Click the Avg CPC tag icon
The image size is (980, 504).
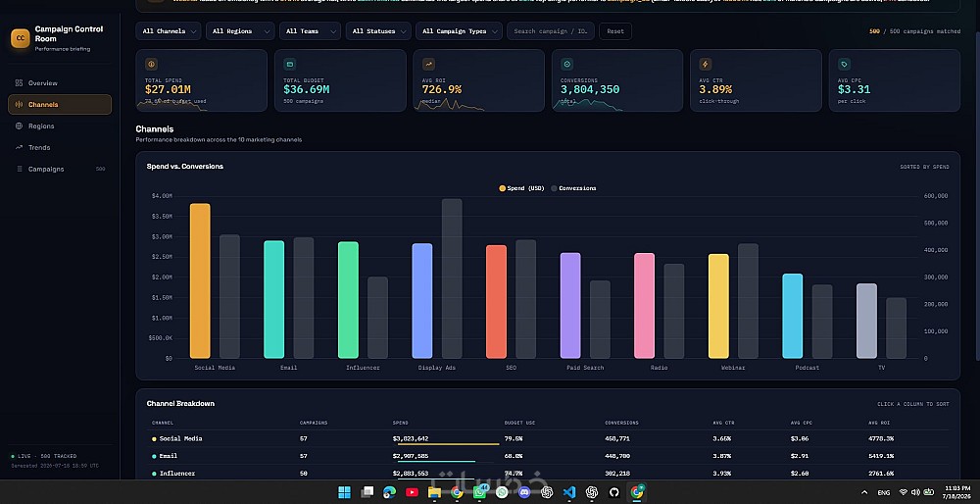pos(844,64)
